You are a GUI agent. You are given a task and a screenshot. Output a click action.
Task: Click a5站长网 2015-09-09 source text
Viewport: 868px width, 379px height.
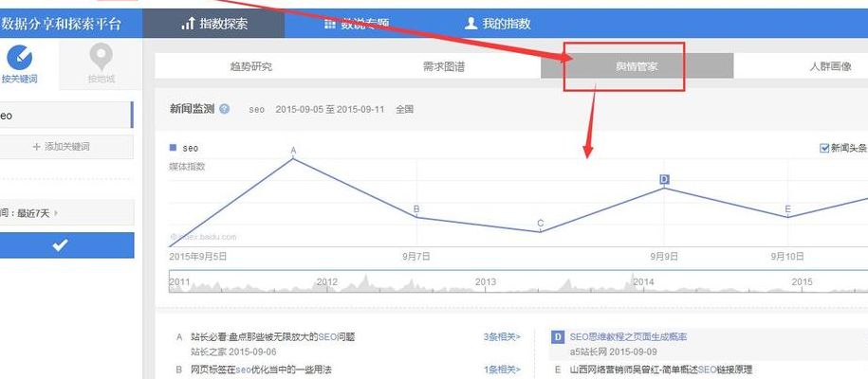[x=614, y=352]
